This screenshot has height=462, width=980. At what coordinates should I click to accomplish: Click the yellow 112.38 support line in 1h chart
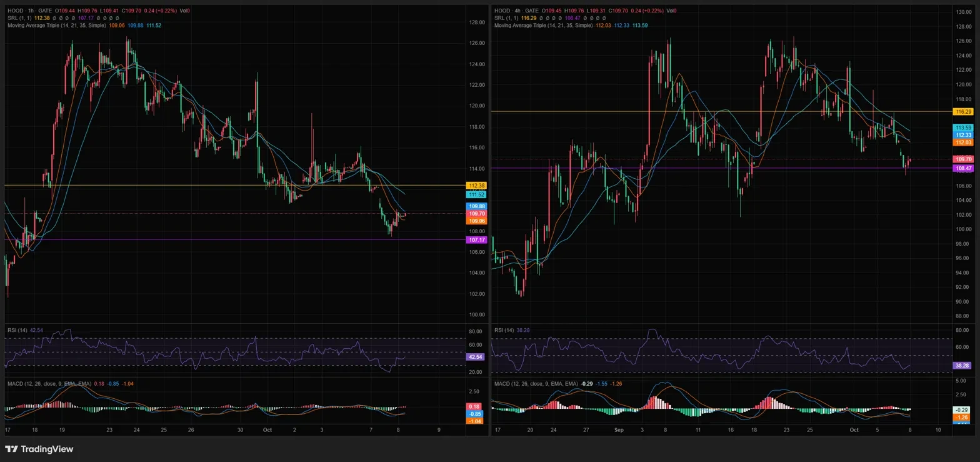tap(234, 186)
